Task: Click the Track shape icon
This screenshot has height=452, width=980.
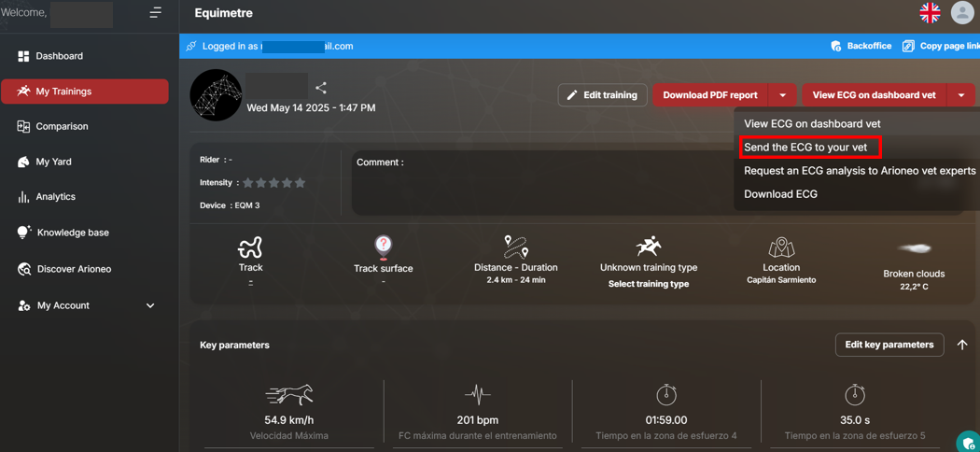Action: pos(251,248)
